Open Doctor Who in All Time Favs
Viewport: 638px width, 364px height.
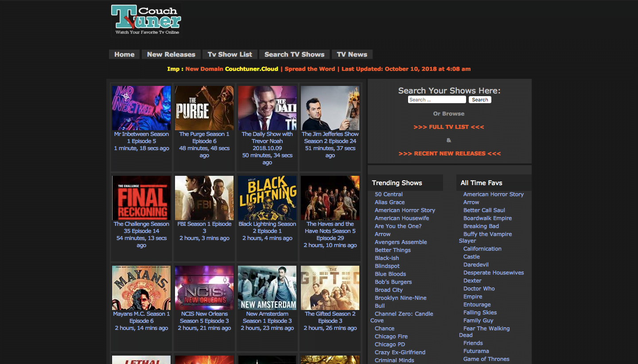click(479, 289)
